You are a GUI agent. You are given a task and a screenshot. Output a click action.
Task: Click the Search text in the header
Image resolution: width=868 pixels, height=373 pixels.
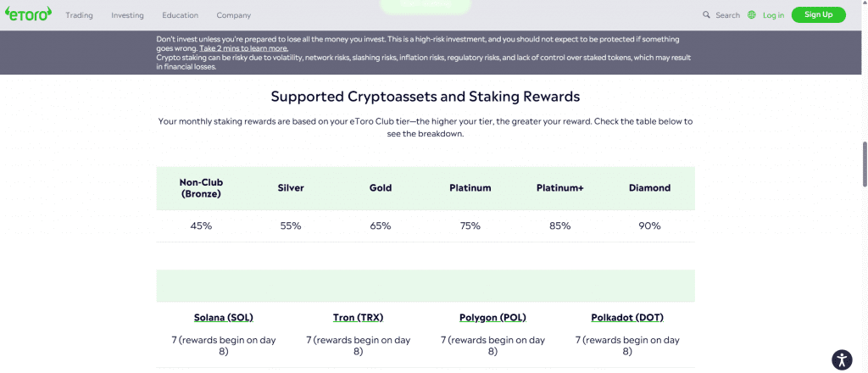(727, 15)
